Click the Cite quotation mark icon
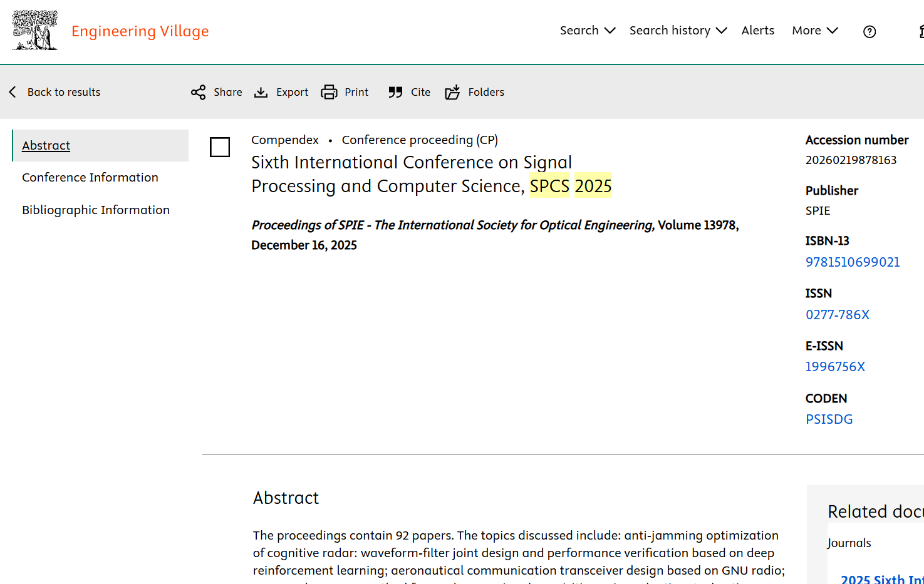 click(395, 93)
